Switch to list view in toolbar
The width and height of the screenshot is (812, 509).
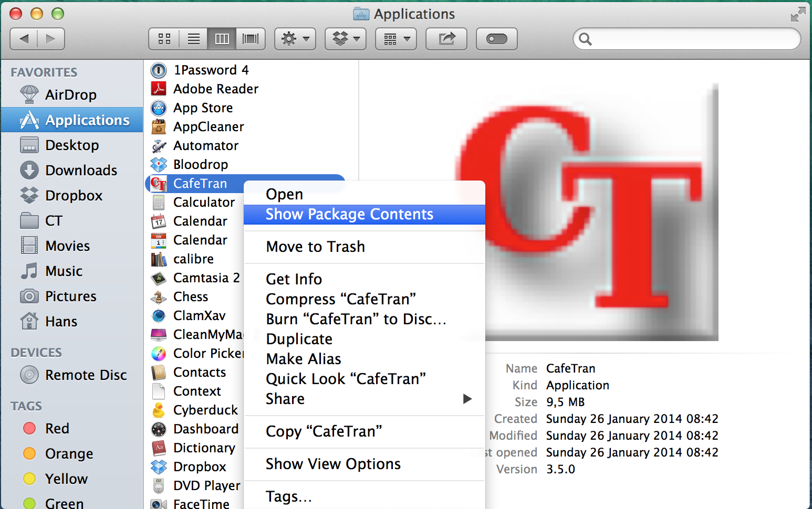click(193, 39)
